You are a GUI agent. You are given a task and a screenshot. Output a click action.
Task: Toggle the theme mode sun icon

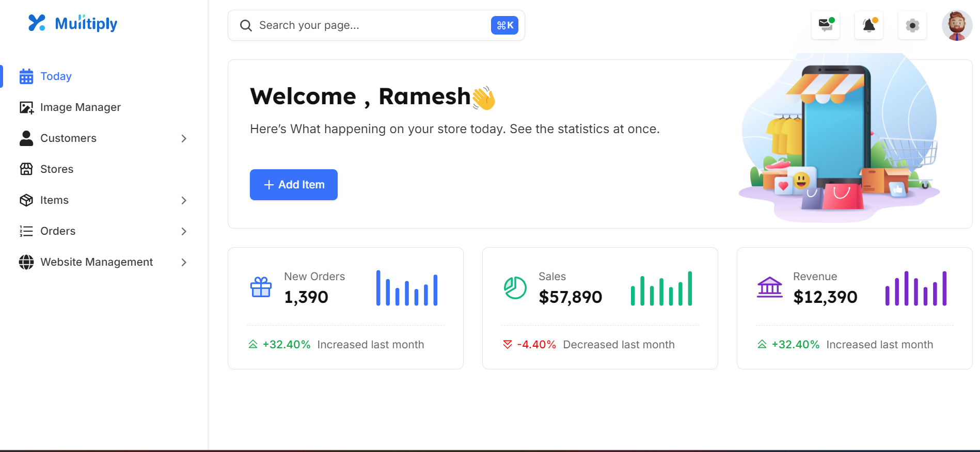(912, 25)
